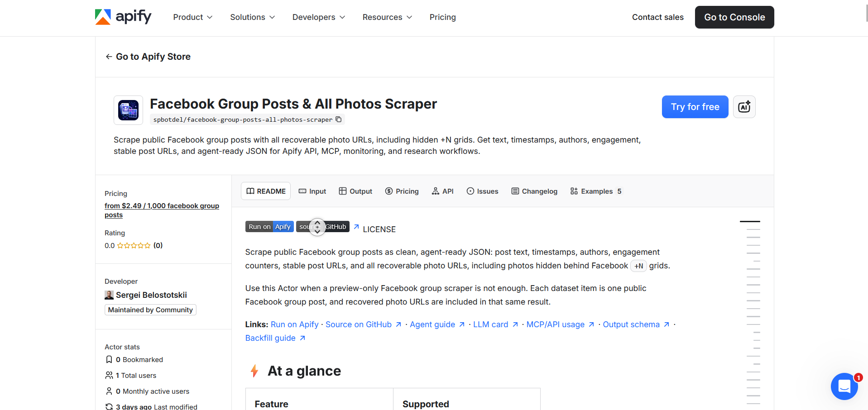868x410 pixels.
Task: Open the Resources dropdown menu
Action: click(387, 17)
